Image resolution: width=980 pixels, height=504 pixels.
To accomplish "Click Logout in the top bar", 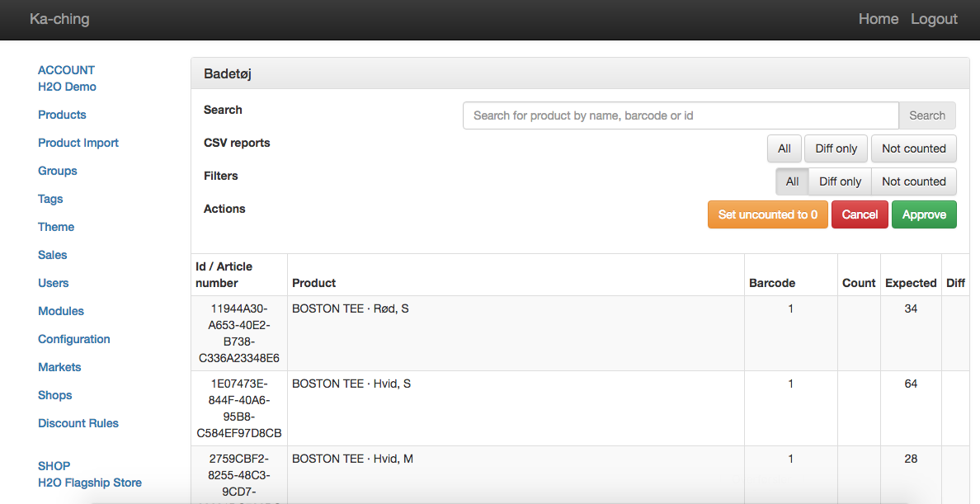I will click(934, 19).
